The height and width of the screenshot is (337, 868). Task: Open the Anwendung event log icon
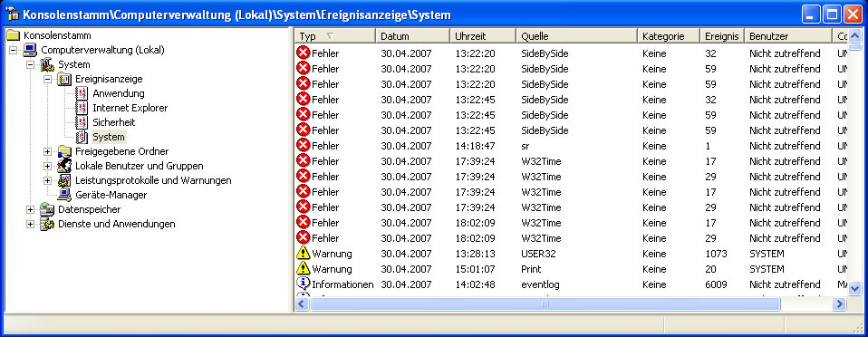(x=82, y=93)
